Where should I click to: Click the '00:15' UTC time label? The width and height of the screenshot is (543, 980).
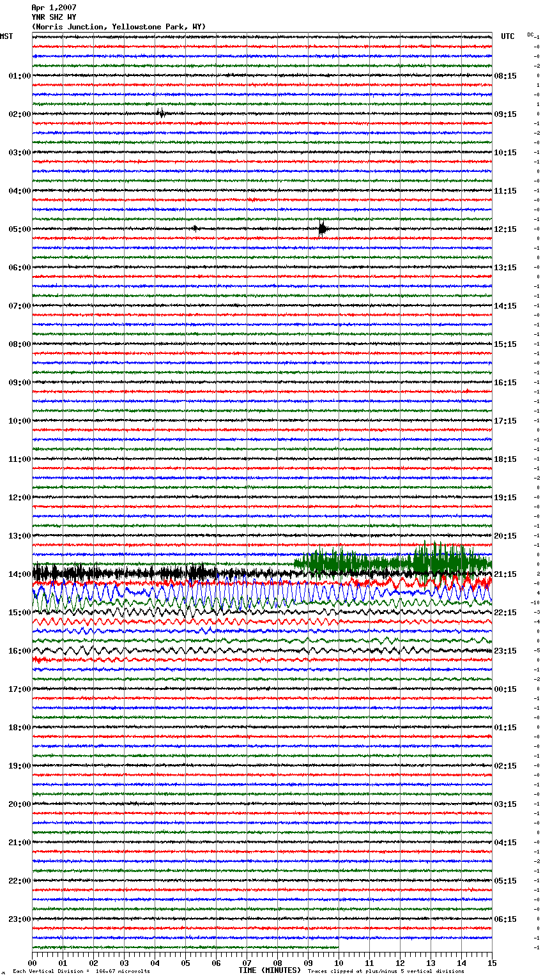(x=505, y=689)
